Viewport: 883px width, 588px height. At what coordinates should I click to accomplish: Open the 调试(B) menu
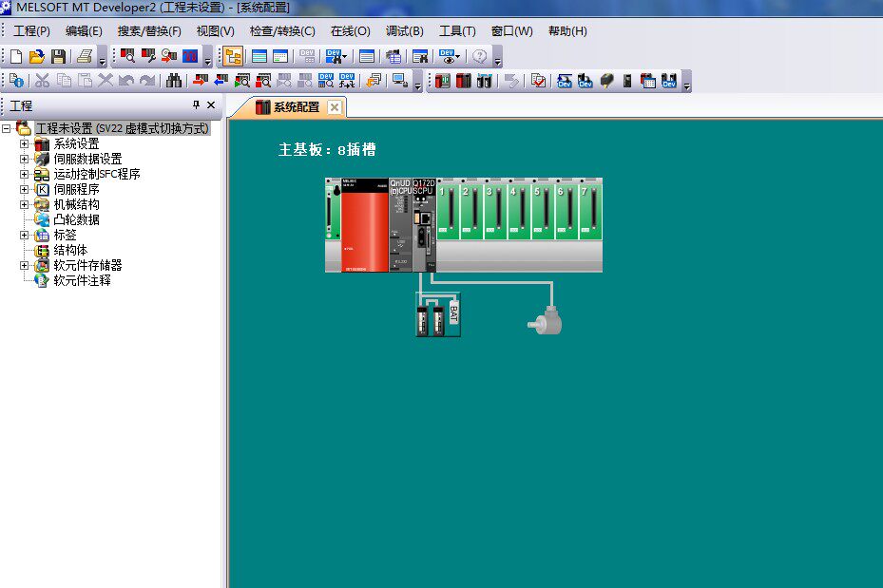pyautogui.click(x=404, y=31)
